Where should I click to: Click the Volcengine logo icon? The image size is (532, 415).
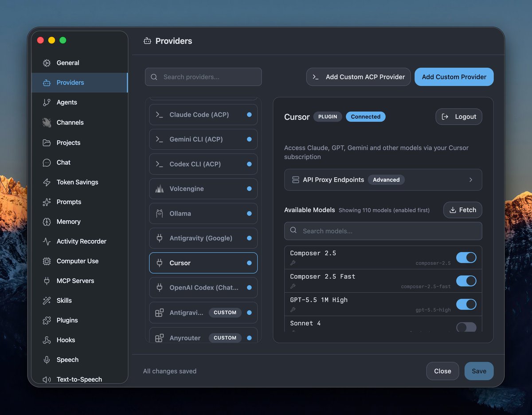click(160, 189)
